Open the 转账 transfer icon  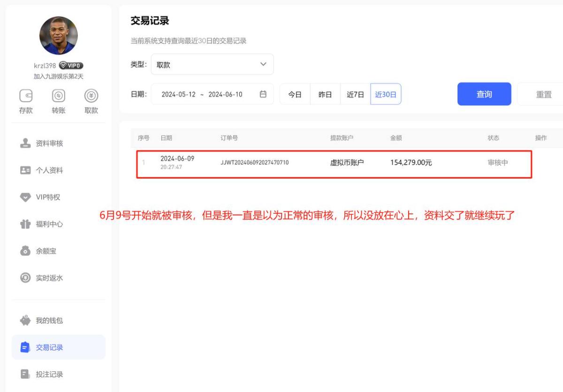click(59, 96)
